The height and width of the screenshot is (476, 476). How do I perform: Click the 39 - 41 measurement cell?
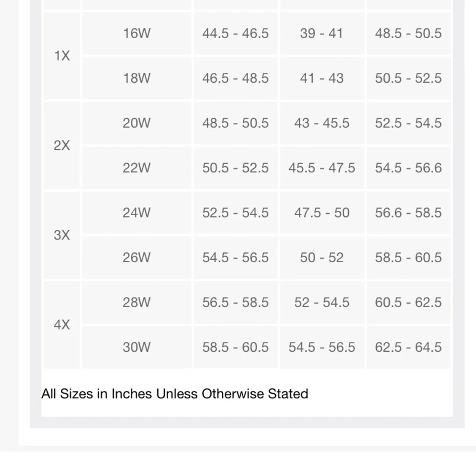point(322,33)
